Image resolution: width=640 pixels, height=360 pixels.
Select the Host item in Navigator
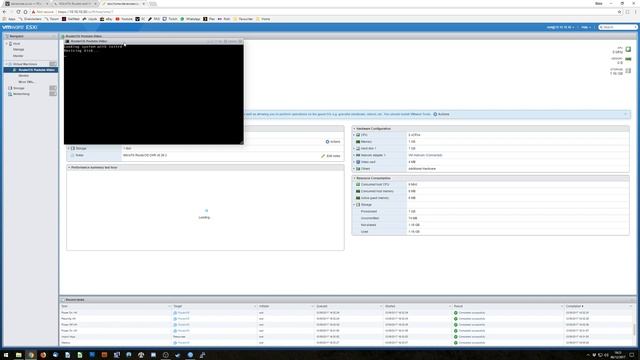(x=16, y=44)
